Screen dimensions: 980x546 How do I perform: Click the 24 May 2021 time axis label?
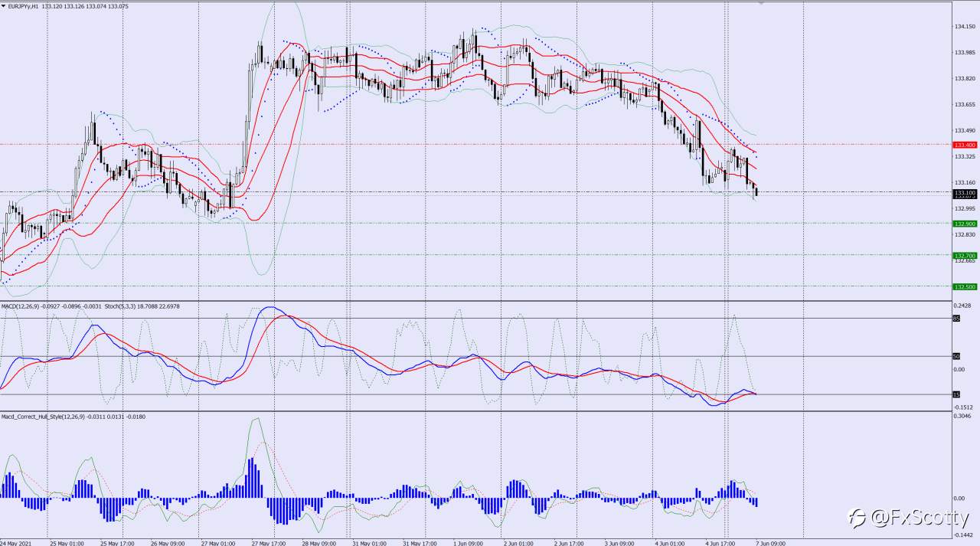[x=17, y=543]
